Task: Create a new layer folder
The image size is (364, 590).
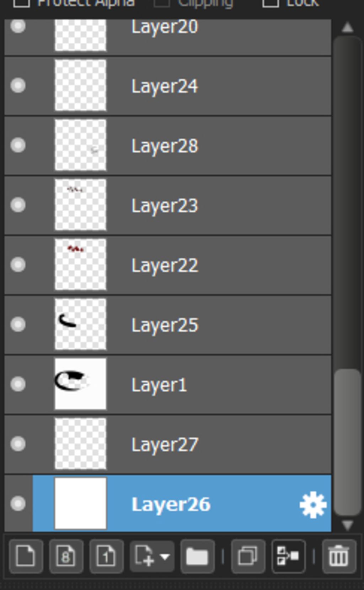Action: click(x=197, y=556)
